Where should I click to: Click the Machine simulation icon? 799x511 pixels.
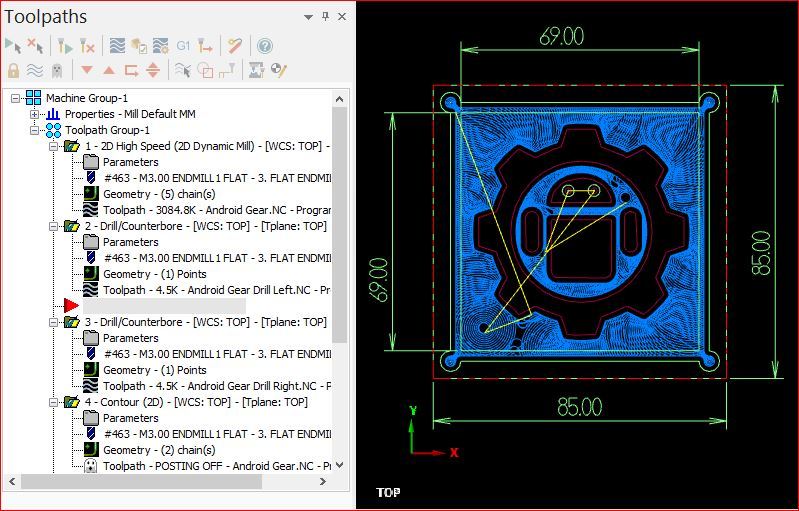click(256, 70)
